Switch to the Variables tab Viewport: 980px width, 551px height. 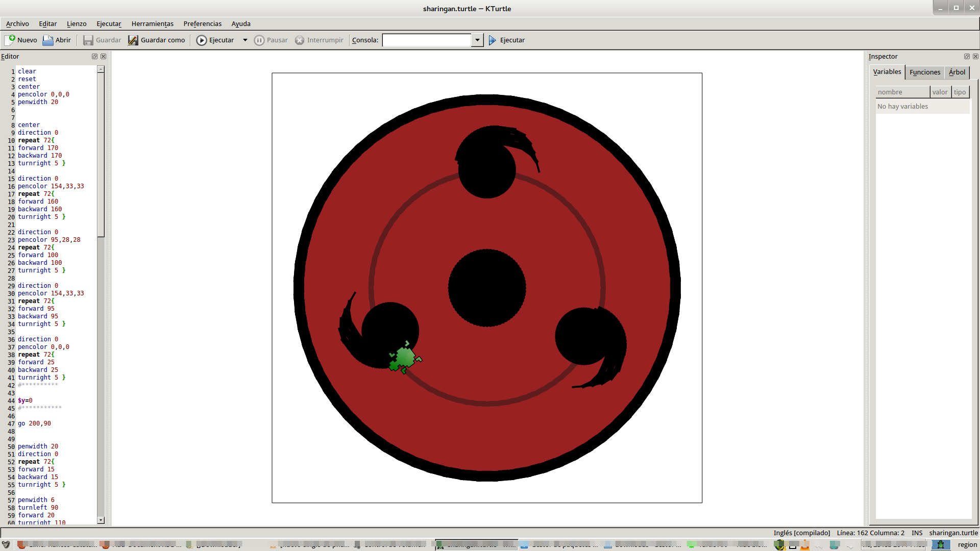click(887, 72)
